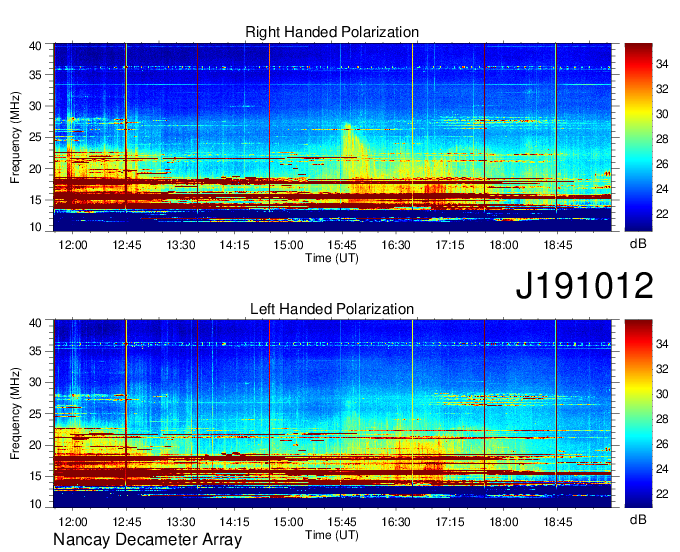Click the 14:15 time tick of the Left Handed plot
This screenshot has width=680, height=552.
click(235, 522)
